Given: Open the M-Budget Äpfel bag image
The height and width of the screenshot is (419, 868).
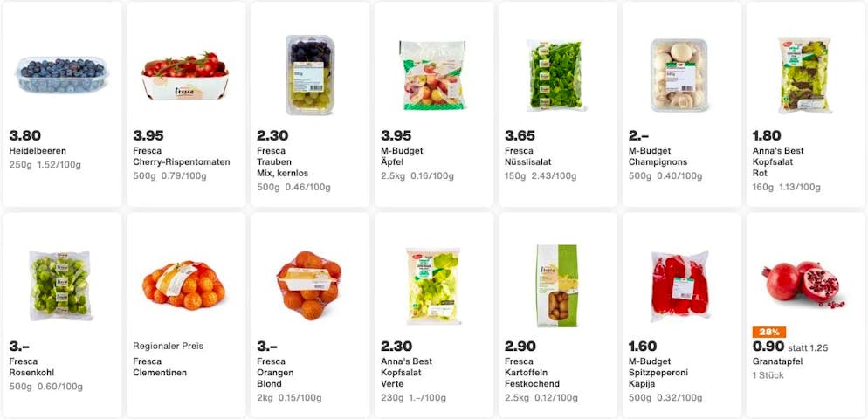Looking at the screenshot, I should coord(433,75).
